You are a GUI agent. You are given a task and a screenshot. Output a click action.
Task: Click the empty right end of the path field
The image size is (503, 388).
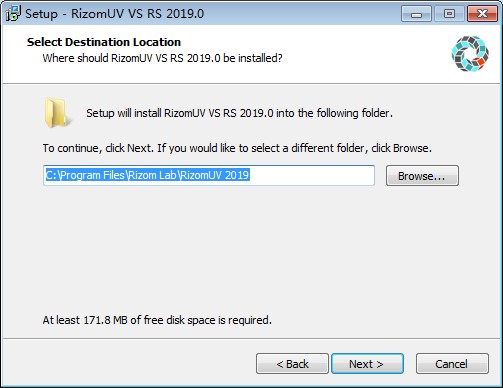[312, 175]
